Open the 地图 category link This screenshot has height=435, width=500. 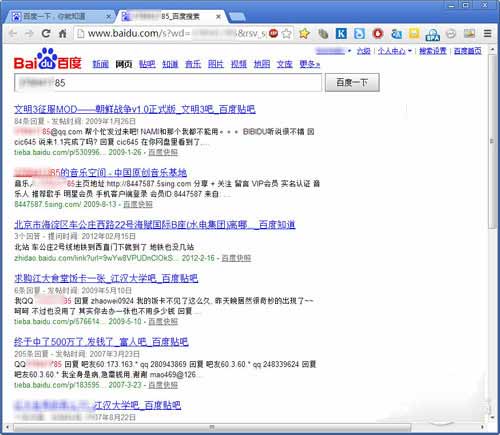(x=262, y=64)
